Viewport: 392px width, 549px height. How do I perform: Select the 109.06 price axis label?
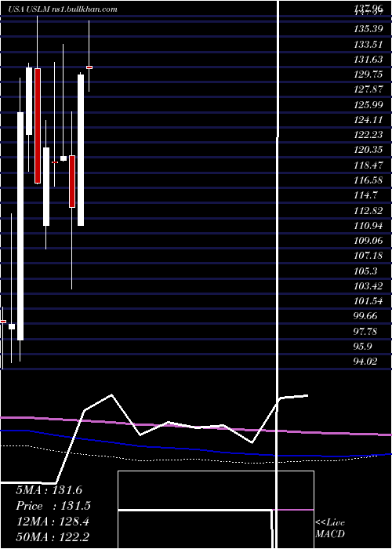[368, 241]
